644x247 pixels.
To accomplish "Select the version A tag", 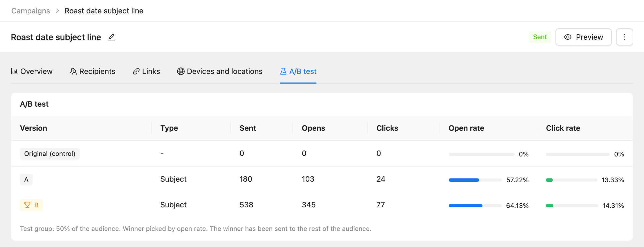I will click(26, 179).
